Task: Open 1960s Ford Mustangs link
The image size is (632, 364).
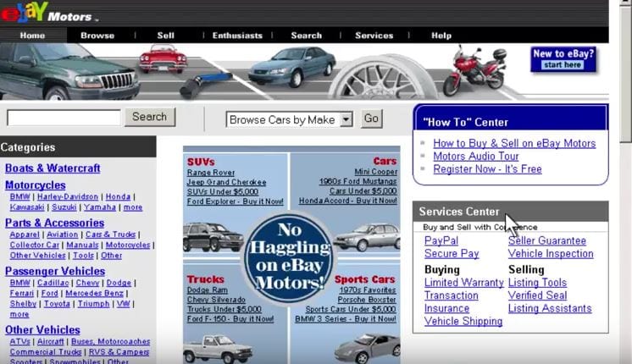Action: pos(358,182)
